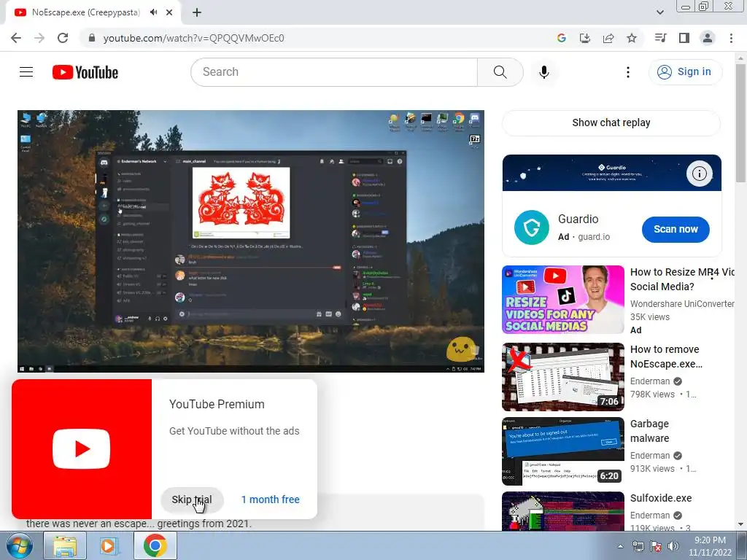Image resolution: width=747 pixels, height=560 pixels.
Task: Go forward in browser history
Action: pos(39,38)
